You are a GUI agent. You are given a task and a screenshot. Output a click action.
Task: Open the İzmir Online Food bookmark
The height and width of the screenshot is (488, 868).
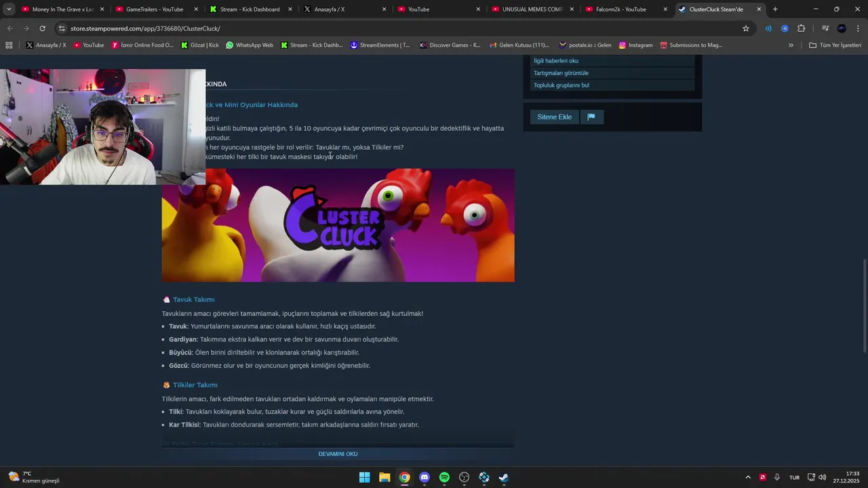[x=142, y=45]
